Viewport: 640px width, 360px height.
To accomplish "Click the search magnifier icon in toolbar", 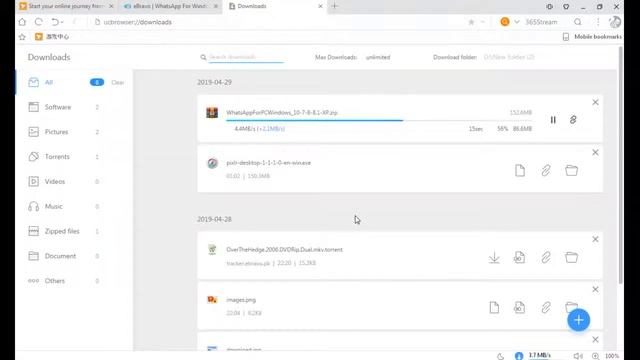I will coord(578,22).
